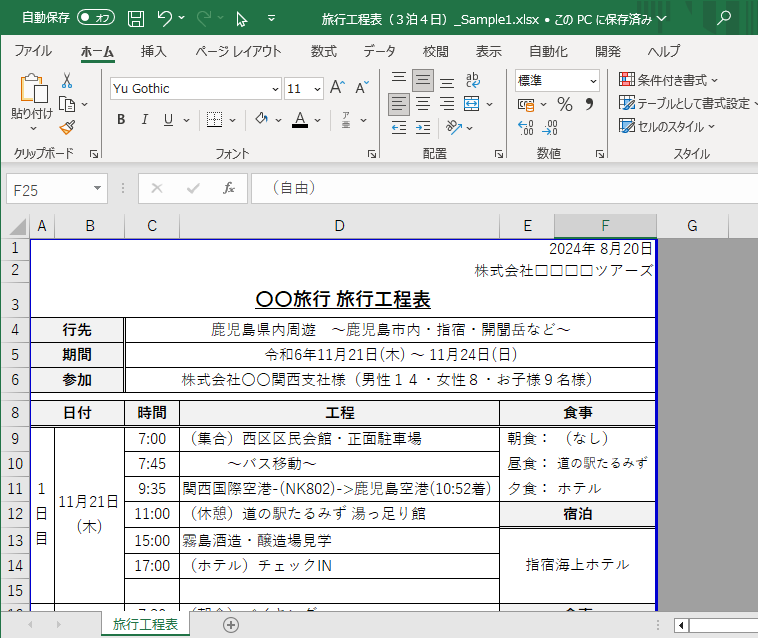Image resolution: width=758 pixels, height=638 pixels.
Task: Toggle the AutoSave switch
Action: [95, 18]
